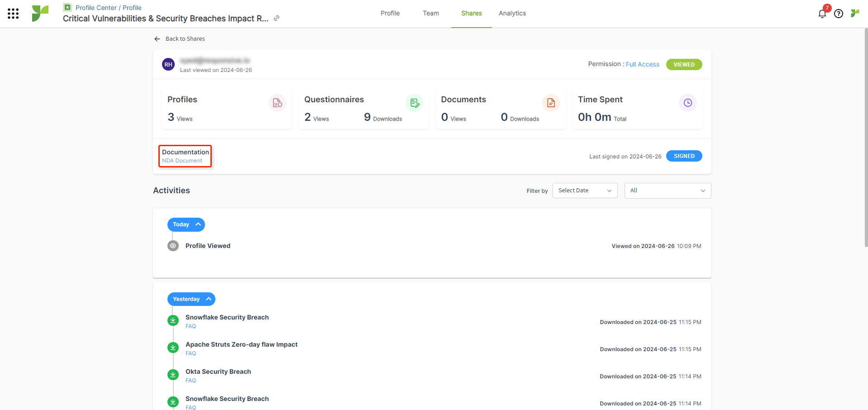
Task: Click the Profiles card icon
Action: 277,103
